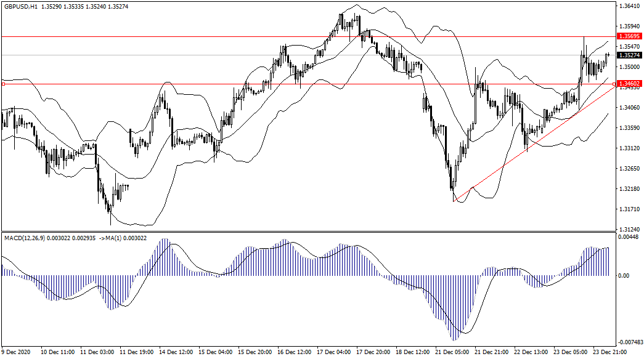
Task: Grab the red square handle on horizontal line
Action: pos(3,84)
